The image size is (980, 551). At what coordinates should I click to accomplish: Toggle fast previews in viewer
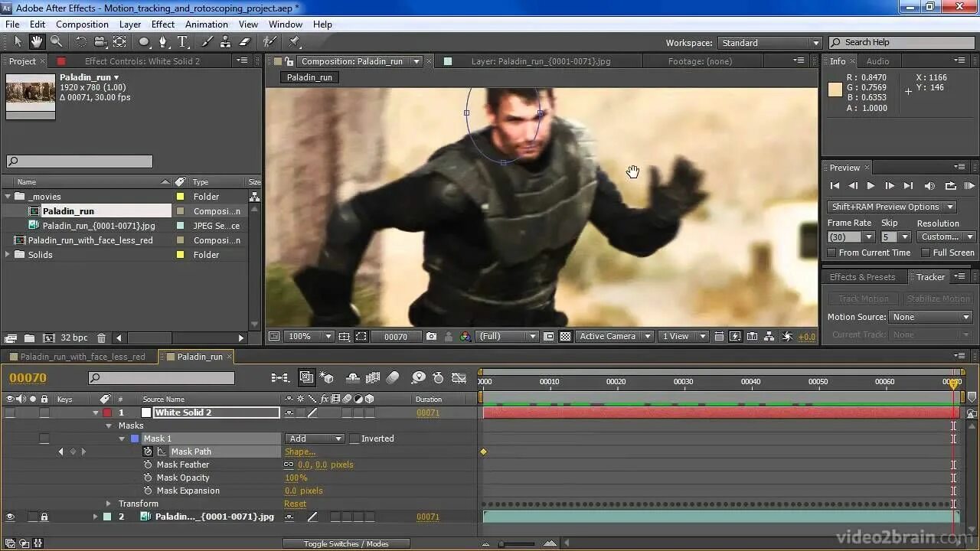[735, 336]
